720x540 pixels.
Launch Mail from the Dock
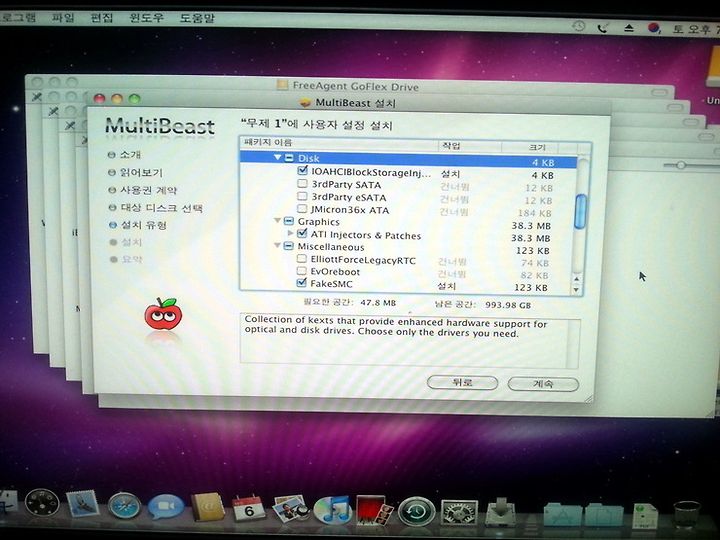tap(83, 505)
